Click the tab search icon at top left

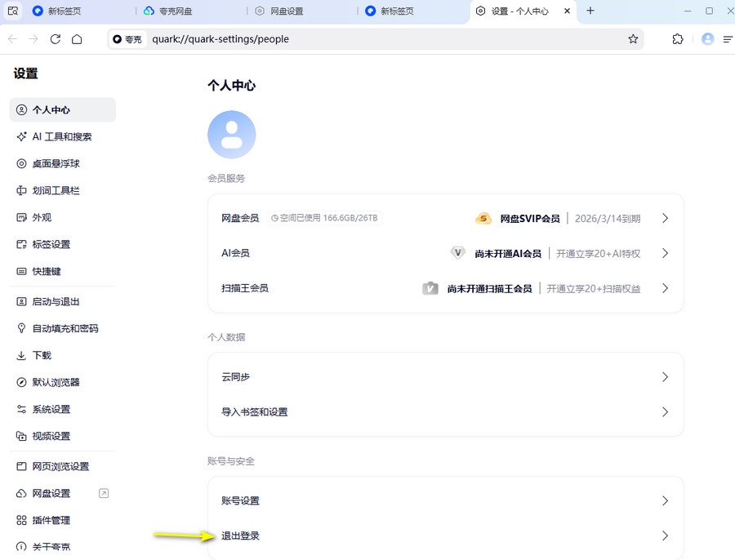pyautogui.click(x=13, y=11)
